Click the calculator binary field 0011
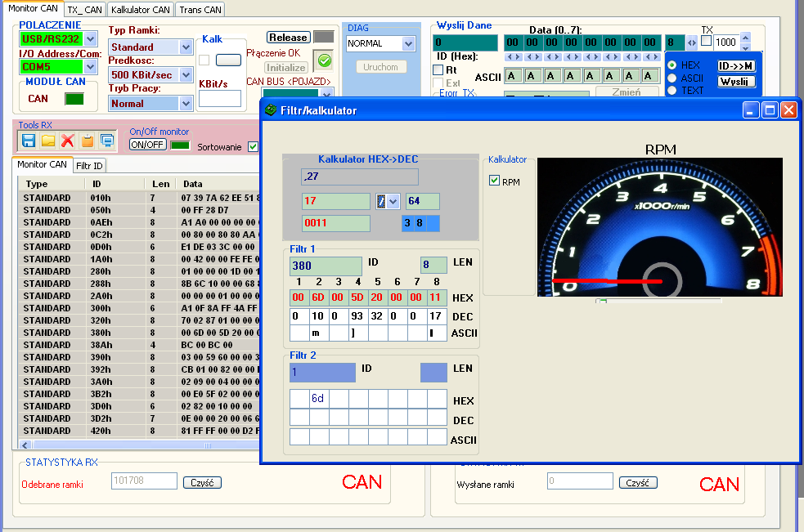 coord(336,223)
